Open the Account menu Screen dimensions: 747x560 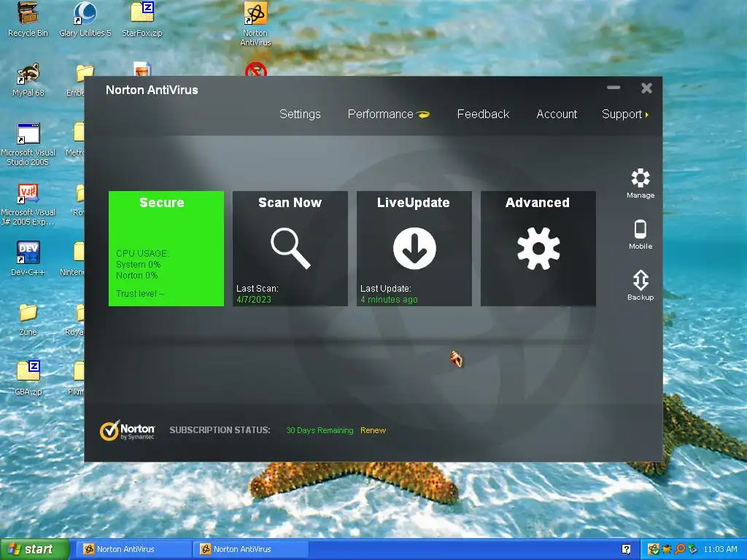557,114
